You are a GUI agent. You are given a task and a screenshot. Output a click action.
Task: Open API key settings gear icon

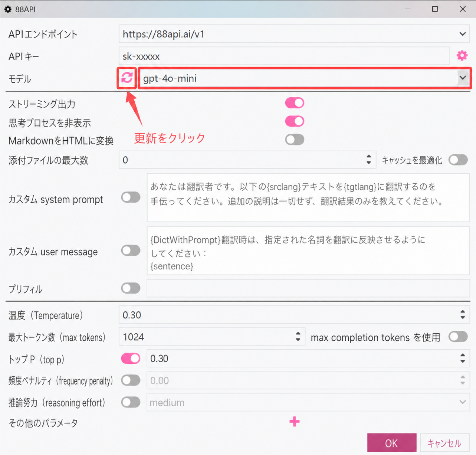[x=462, y=56]
